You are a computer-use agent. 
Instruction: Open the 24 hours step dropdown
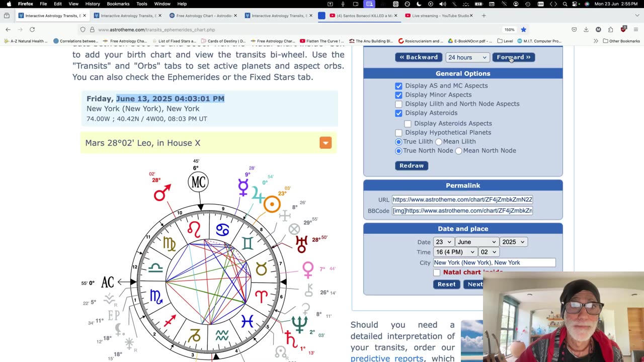pos(467,57)
